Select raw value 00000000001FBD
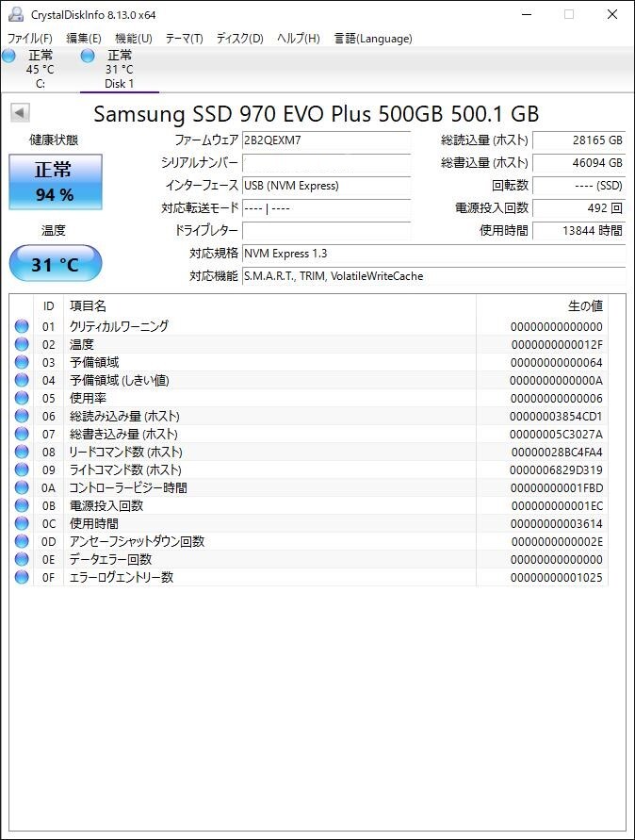 (556, 488)
